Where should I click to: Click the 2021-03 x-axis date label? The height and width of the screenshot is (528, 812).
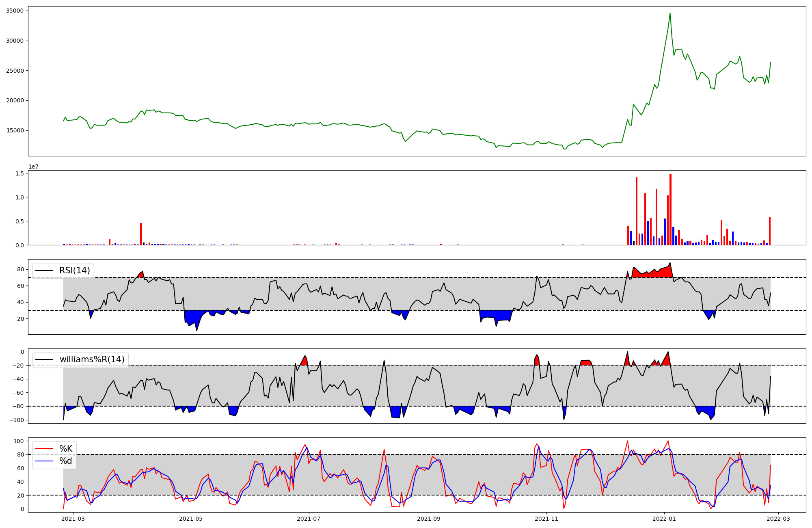(73, 519)
